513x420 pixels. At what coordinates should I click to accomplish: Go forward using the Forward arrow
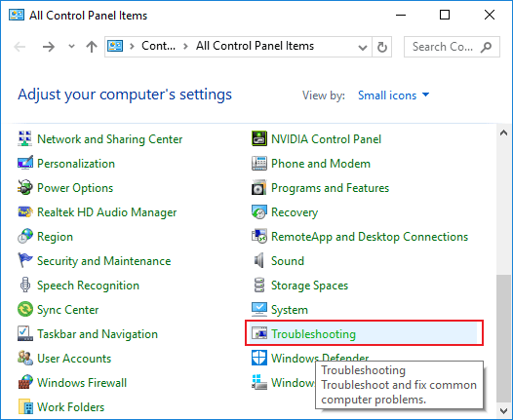coord(49,47)
